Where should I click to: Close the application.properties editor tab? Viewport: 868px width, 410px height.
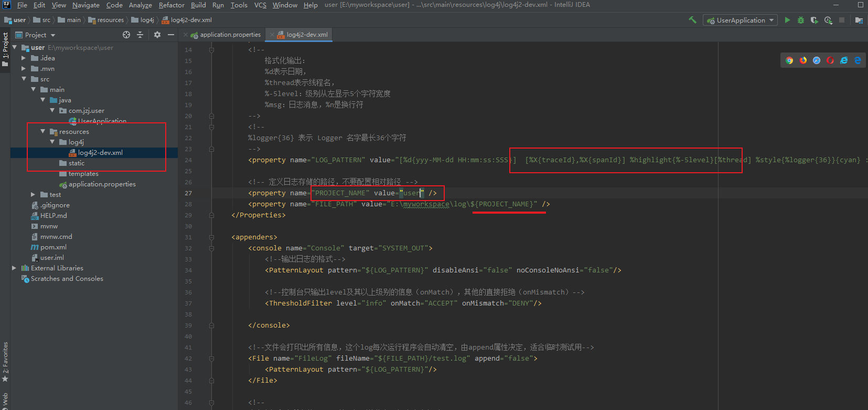[186, 35]
